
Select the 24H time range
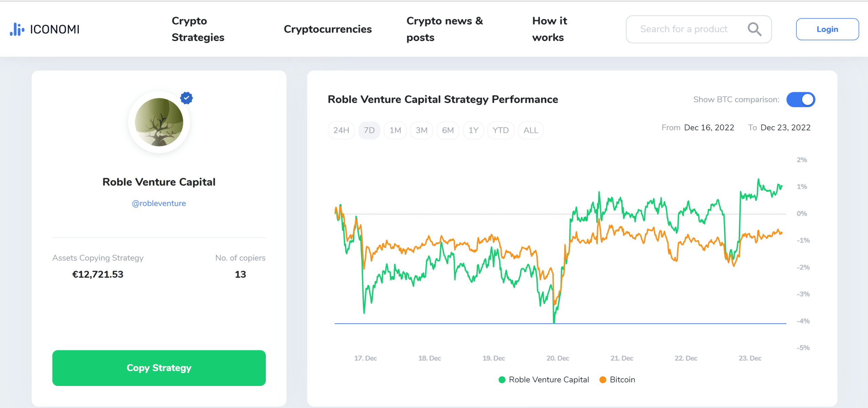(x=341, y=130)
